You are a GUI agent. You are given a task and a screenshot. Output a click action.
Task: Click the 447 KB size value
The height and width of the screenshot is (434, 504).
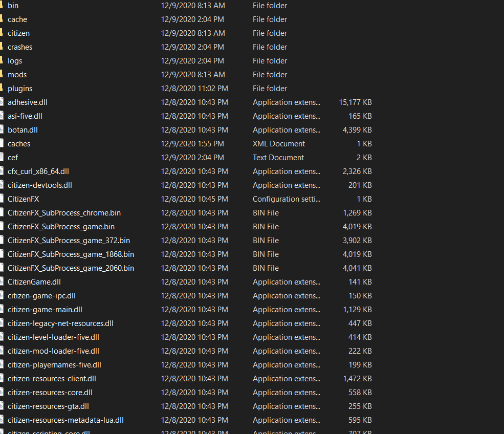point(360,323)
